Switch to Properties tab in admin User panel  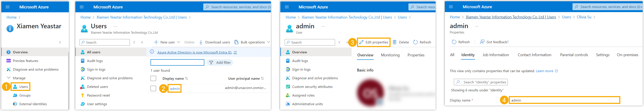[x=416, y=55]
